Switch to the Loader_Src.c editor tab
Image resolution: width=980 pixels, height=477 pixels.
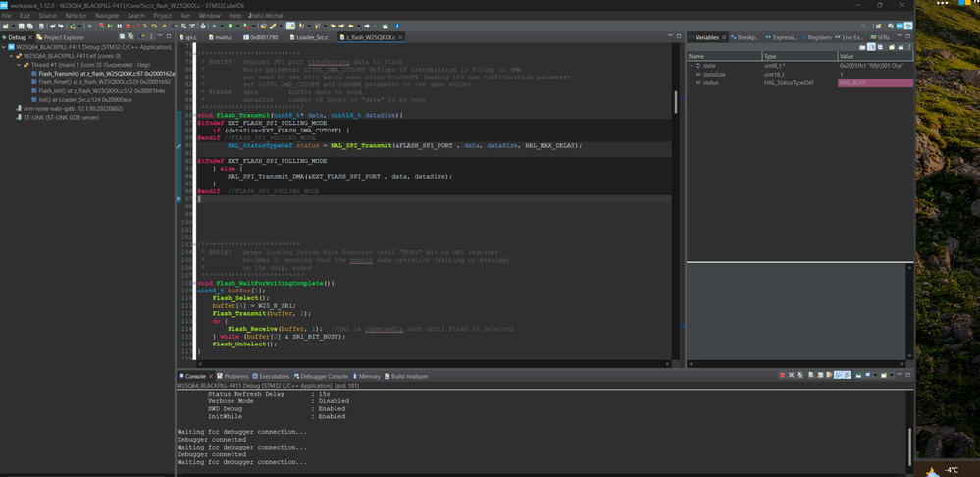(x=312, y=37)
